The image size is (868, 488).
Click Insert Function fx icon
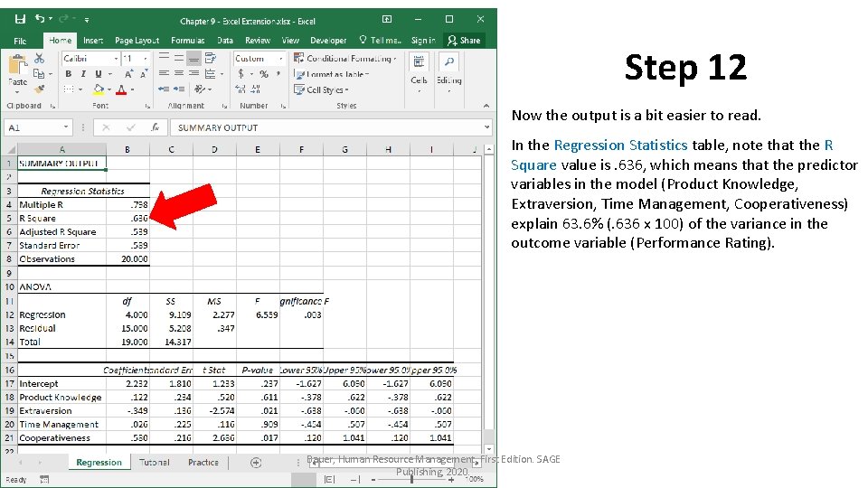[156, 127]
